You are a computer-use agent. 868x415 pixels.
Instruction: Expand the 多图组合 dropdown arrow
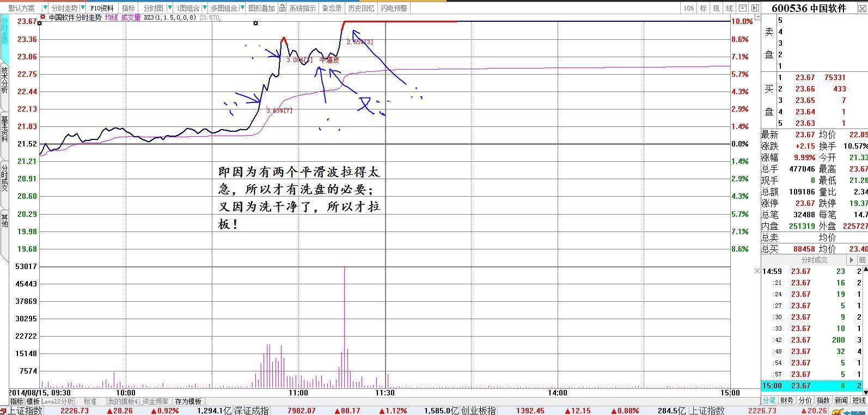click(242, 8)
